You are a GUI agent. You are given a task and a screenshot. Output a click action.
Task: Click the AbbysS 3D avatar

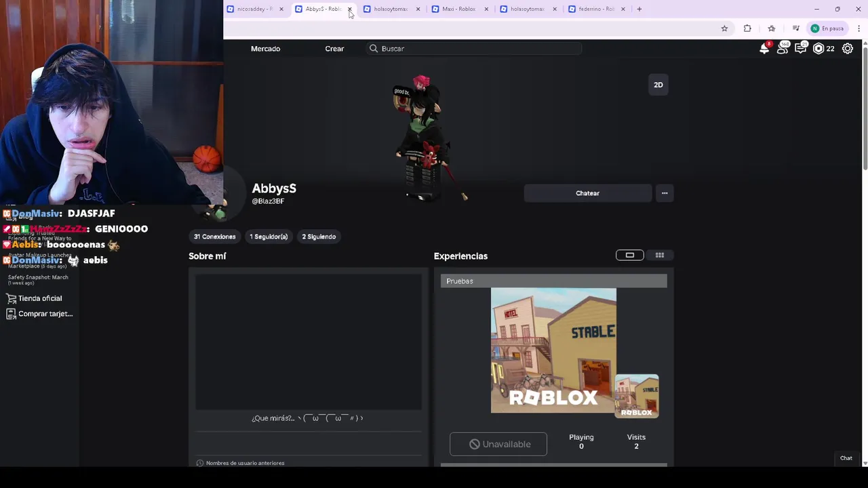click(423, 139)
